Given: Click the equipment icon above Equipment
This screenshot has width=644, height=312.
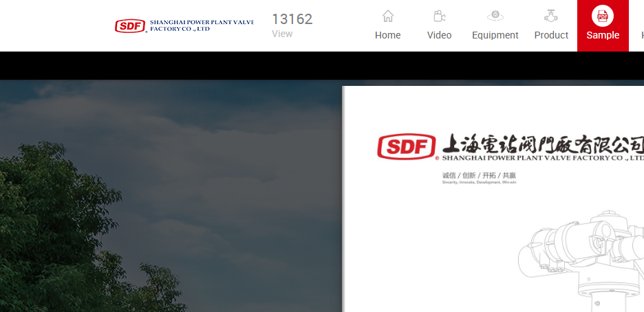Looking at the screenshot, I should pos(495,16).
